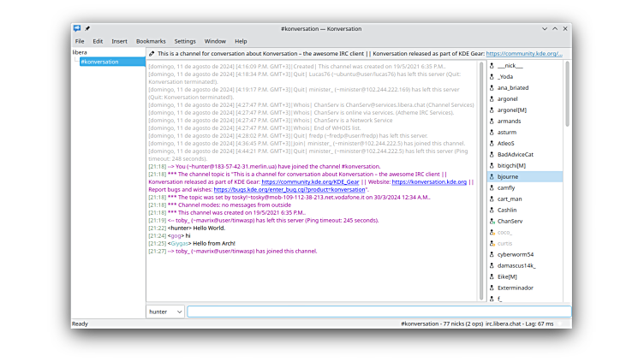This screenshot has width=644, height=362.
Task: Open the Bookmarks menu
Action: (151, 41)
